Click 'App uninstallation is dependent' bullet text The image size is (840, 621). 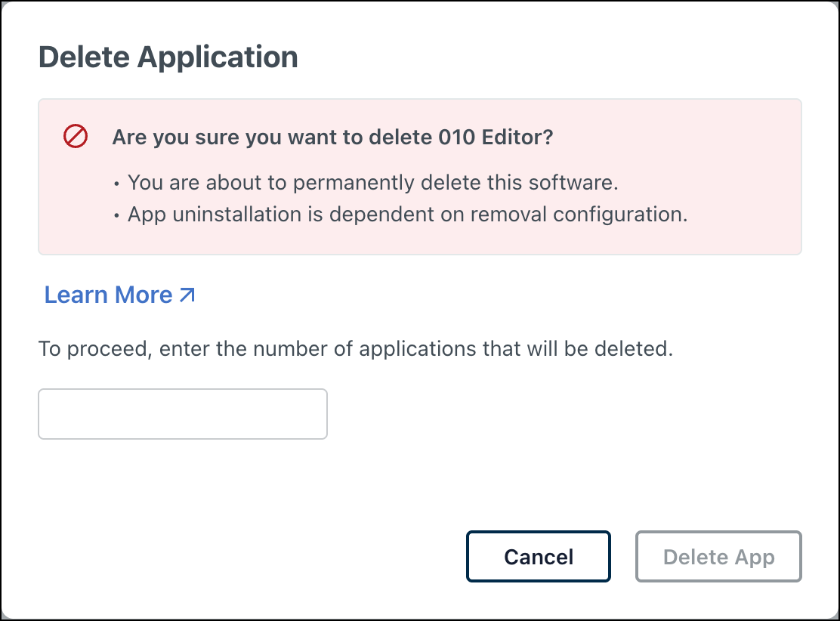pos(408,215)
